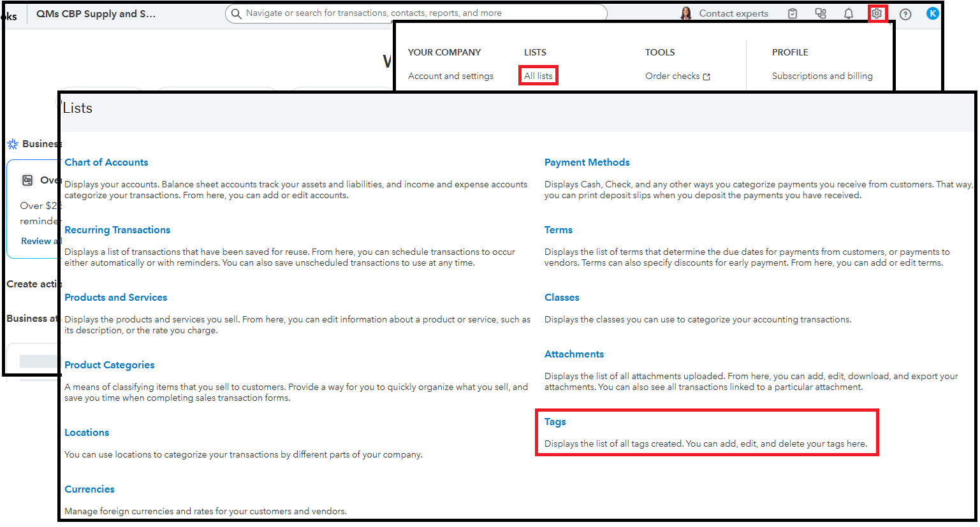The height and width of the screenshot is (527, 980).
Task: Click the PROFILE column heading
Action: pyautogui.click(x=790, y=52)
